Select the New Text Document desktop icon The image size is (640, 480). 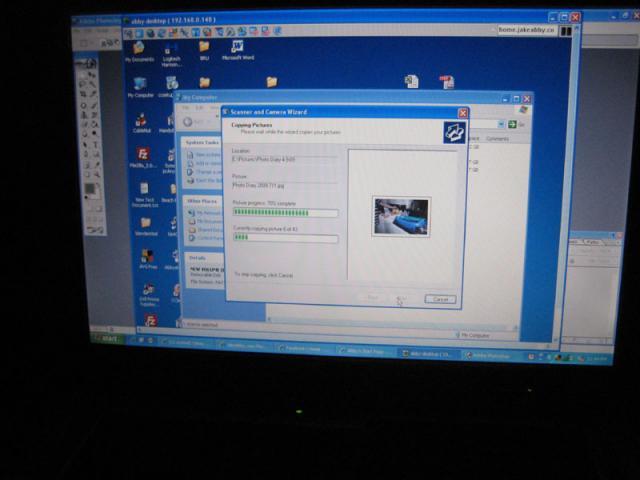[144, 195]
